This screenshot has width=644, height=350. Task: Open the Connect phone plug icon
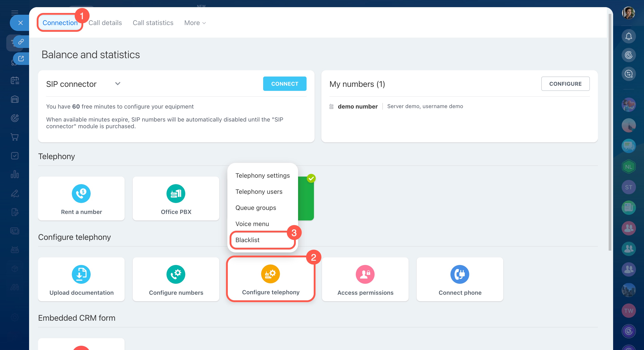459,274
